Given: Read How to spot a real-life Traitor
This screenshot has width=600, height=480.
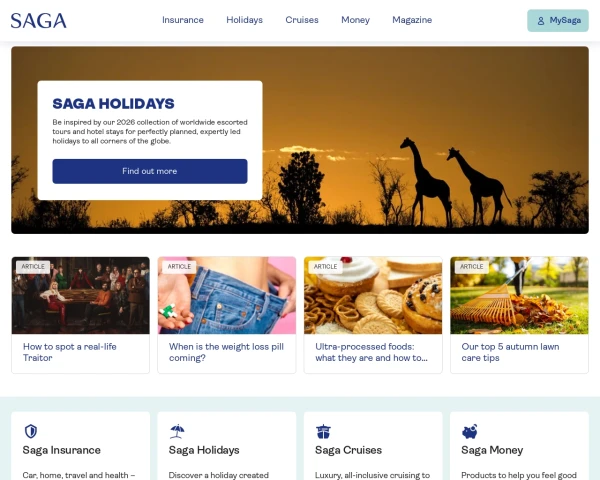Looking at the screenshot, I should [70, 352].
